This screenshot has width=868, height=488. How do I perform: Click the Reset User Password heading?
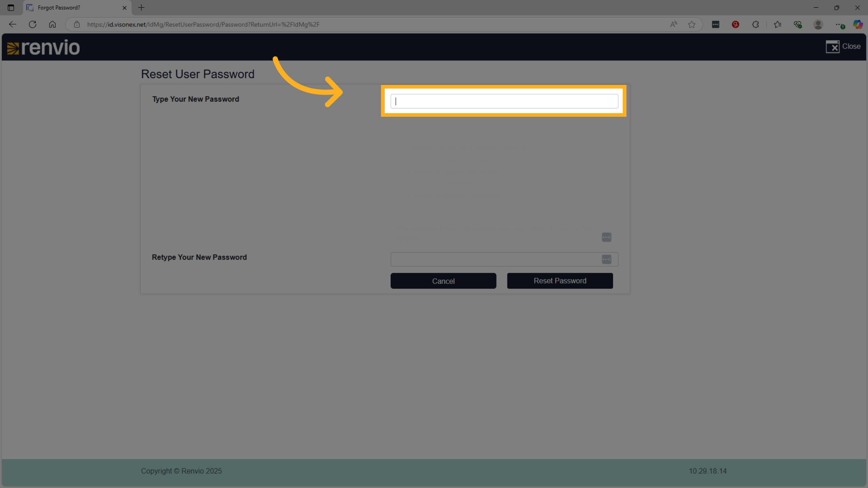coord(198,74)
